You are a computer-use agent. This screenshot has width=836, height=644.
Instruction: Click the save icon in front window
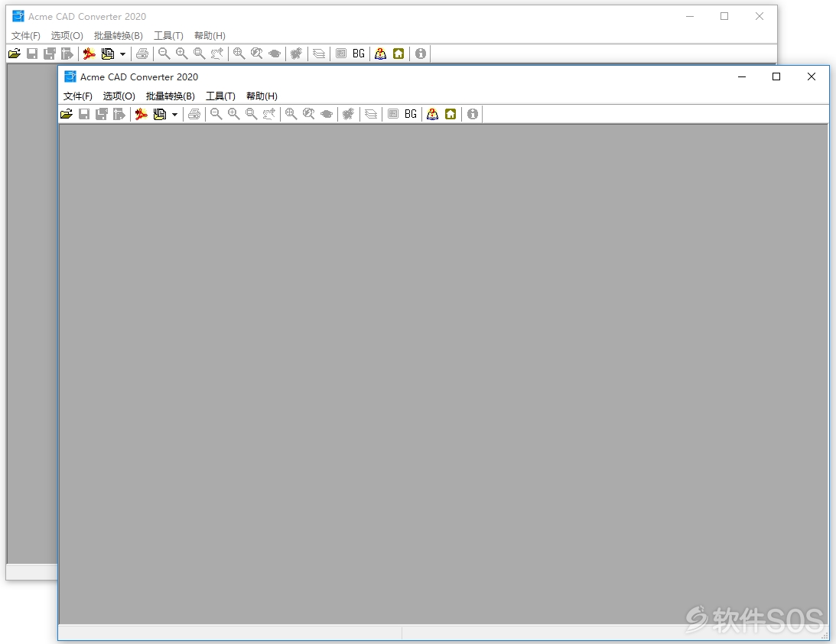pyautogui.click(x=83, y=114)
